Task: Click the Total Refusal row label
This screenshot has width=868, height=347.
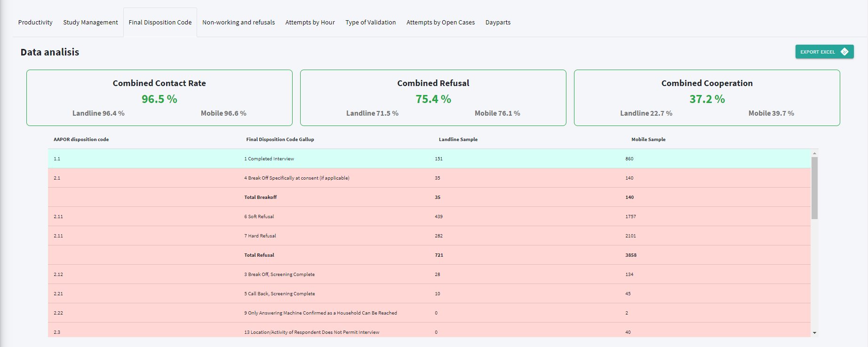Action: point(259,255)
